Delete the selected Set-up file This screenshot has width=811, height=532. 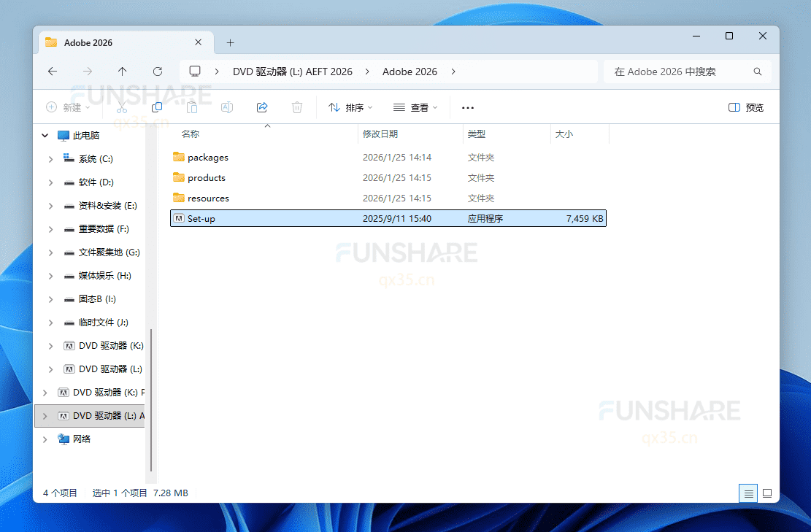pos(297,107)
